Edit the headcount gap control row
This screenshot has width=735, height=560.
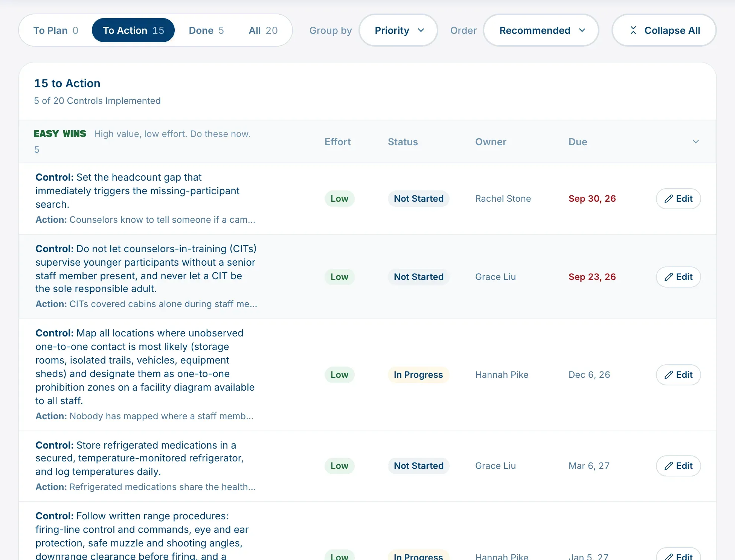coord(678,199)
